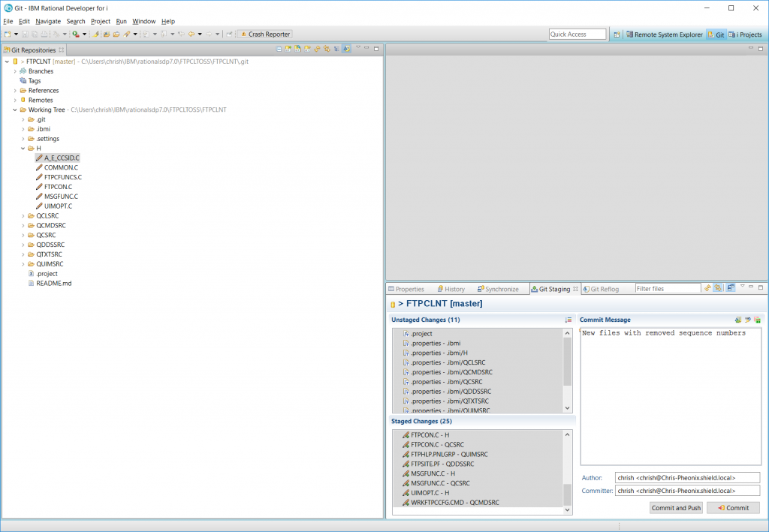Activate the i Projects perspective
Screen dimensions: 769x532
tap(748, 34)
